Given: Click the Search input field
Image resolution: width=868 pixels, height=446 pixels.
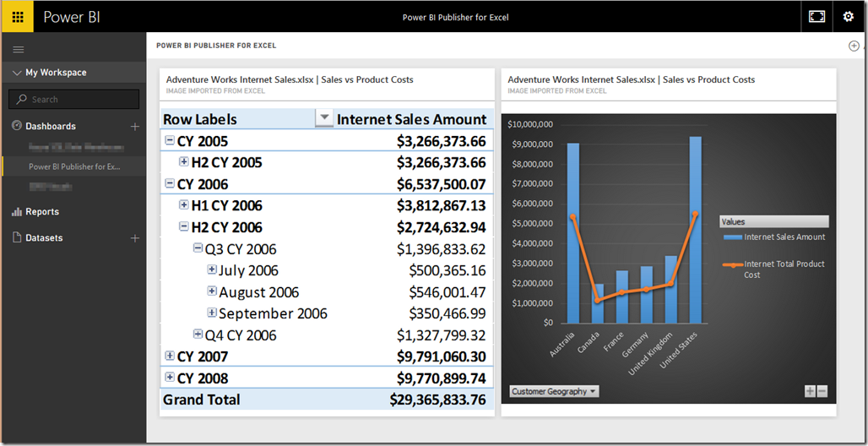Looking at the screenshot, I should [73, 99].
